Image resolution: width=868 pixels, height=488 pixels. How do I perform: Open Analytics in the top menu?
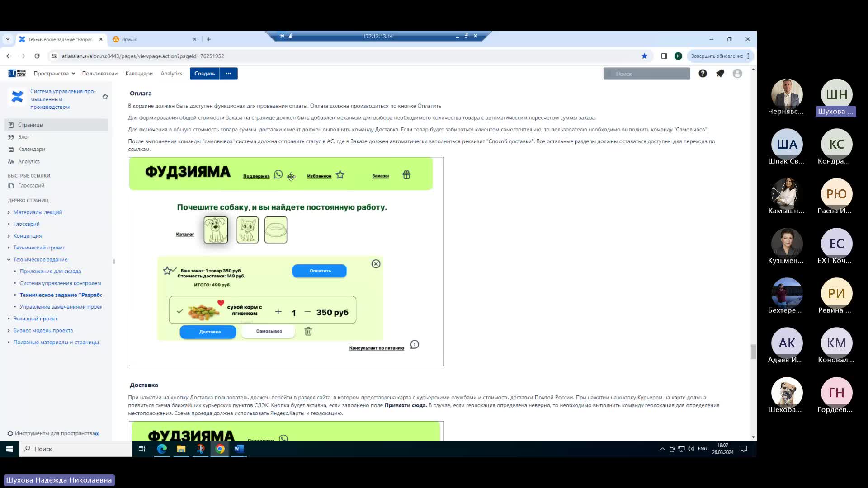[x=171, y=73]
